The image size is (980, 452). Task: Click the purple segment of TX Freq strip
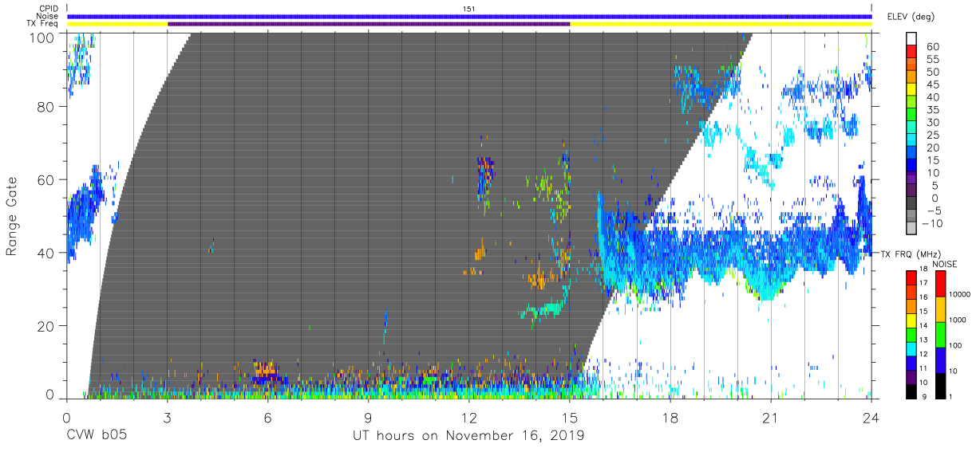point(369,24)
